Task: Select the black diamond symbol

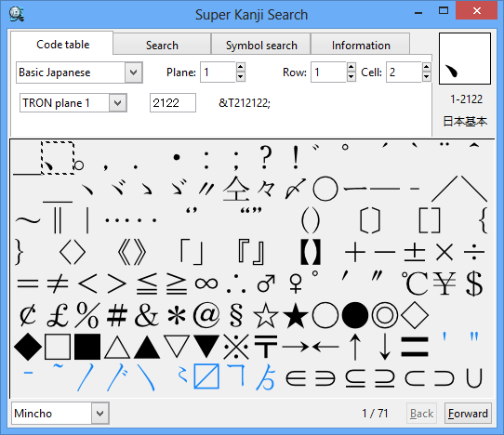Action: click(28, 347)
